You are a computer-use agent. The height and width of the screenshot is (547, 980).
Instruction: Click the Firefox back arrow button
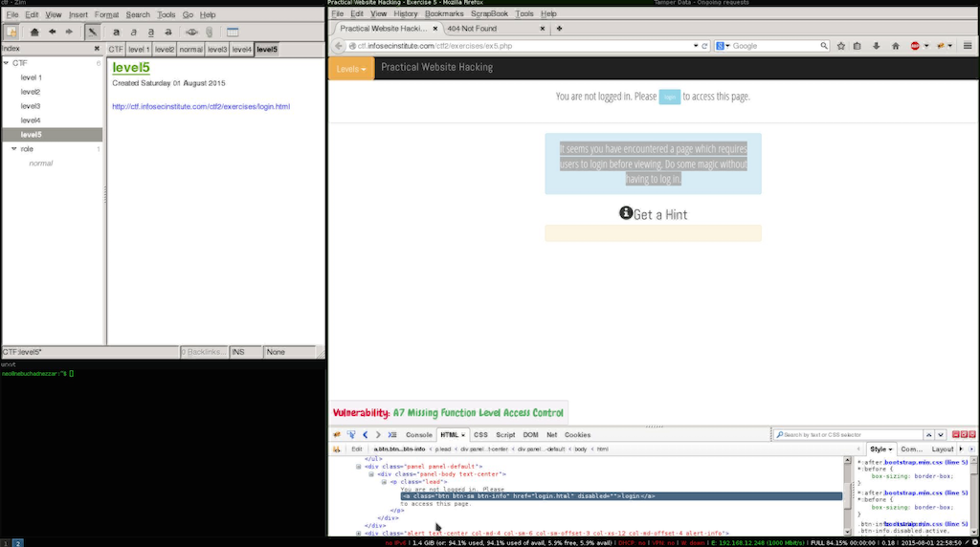click(338, 46)
